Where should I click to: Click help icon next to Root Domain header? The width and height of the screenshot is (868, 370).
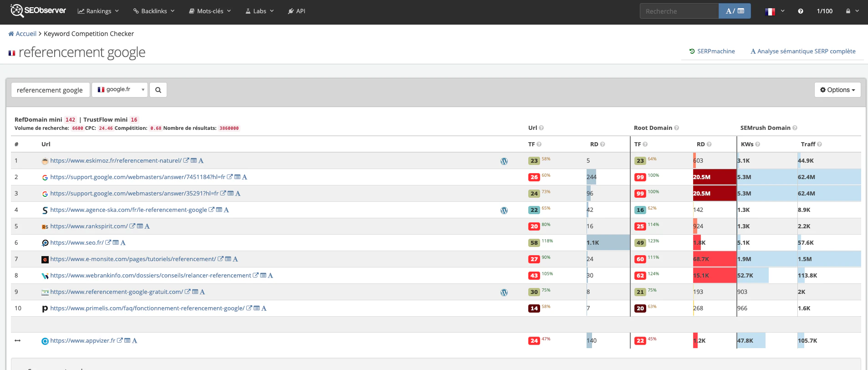pyautogui.click(x=677, y=128)
